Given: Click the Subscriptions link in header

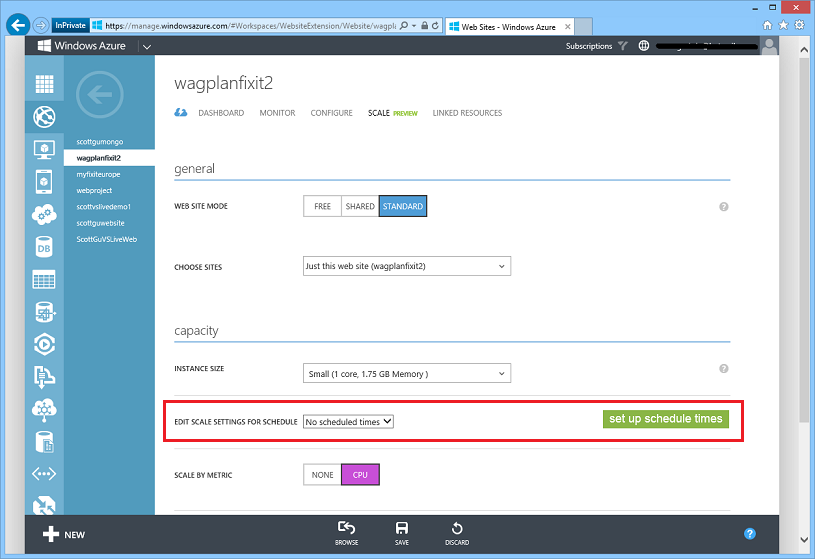Looking at the screenshot, I should (589, 46).
